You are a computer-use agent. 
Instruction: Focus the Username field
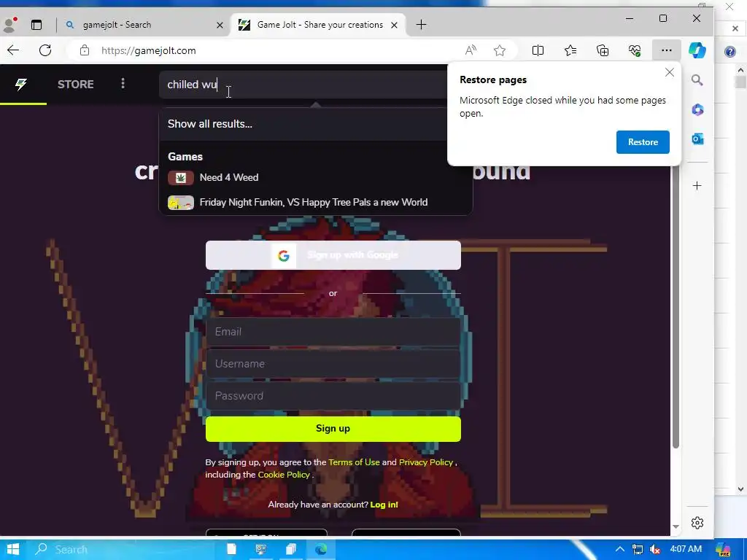333,364
